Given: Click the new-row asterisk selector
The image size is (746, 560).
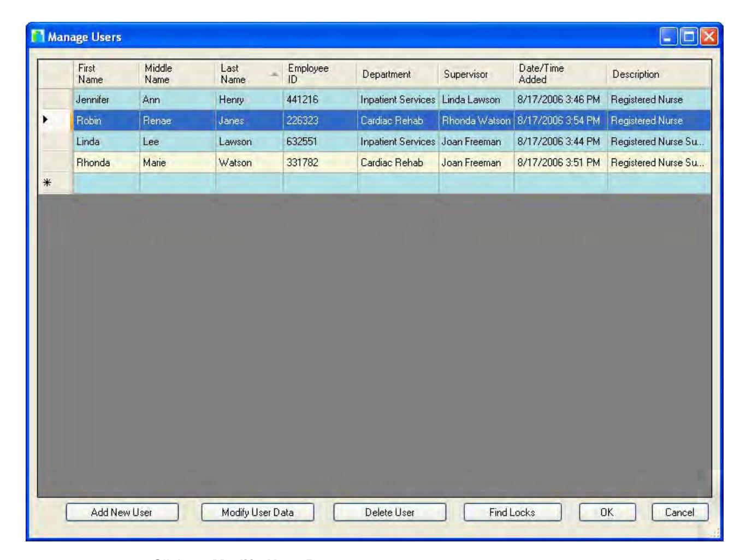Looking at the screenshot, I should click(x=56, y=183).
